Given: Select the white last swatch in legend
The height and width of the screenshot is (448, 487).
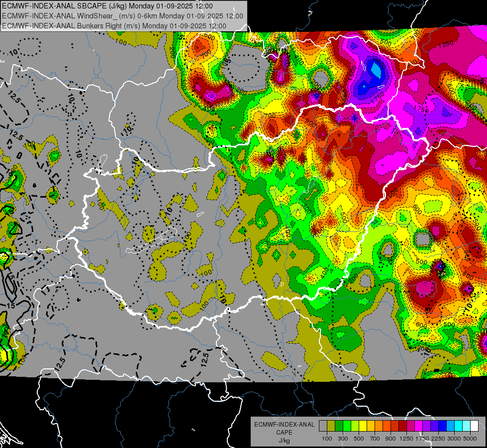Looking at the screenshot, I should (475, 426).
